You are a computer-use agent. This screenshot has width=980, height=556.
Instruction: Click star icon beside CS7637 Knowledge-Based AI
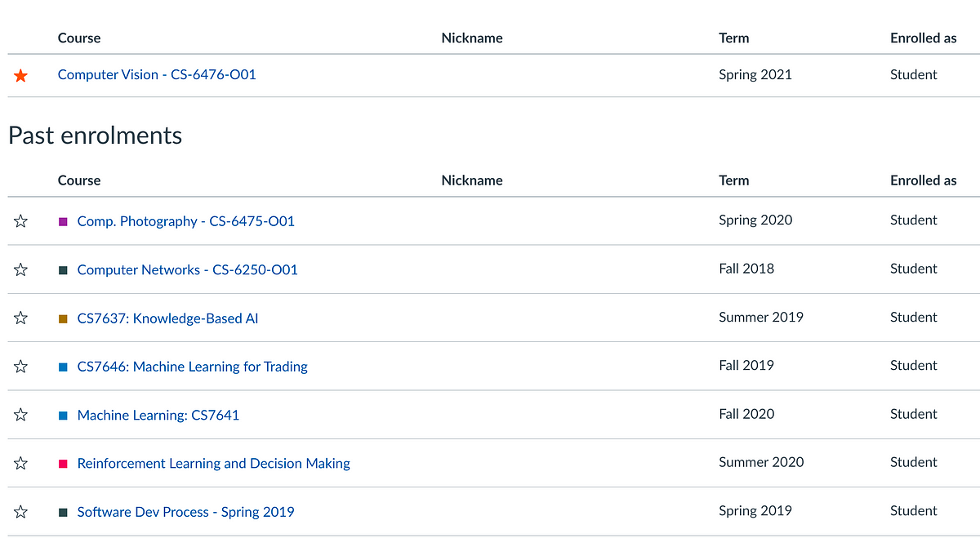click(x=20, y=318)
